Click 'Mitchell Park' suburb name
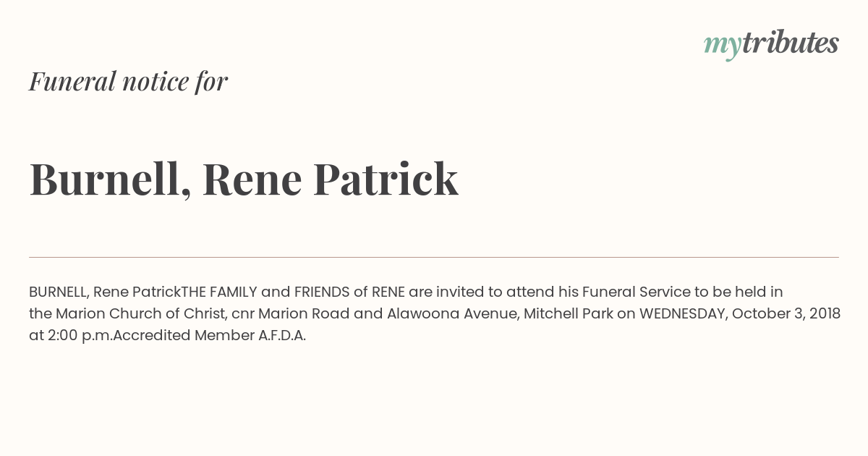 (568, 314)
